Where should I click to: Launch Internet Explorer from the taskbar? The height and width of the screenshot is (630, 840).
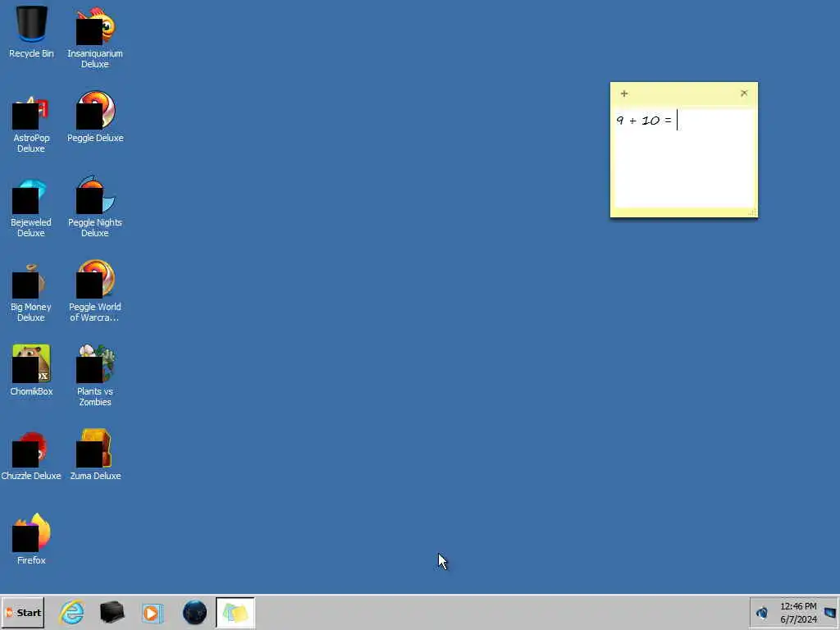tap(72, 613)
